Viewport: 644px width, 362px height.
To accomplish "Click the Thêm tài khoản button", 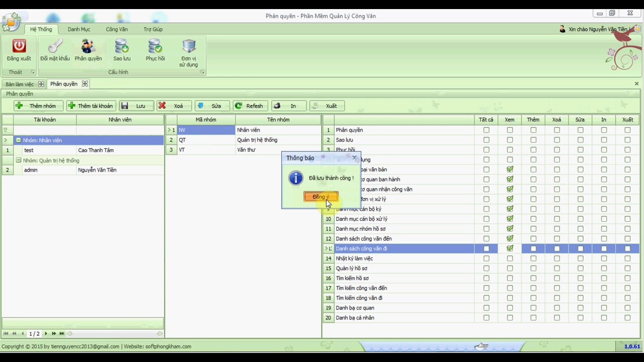I will tap(91, 106).
